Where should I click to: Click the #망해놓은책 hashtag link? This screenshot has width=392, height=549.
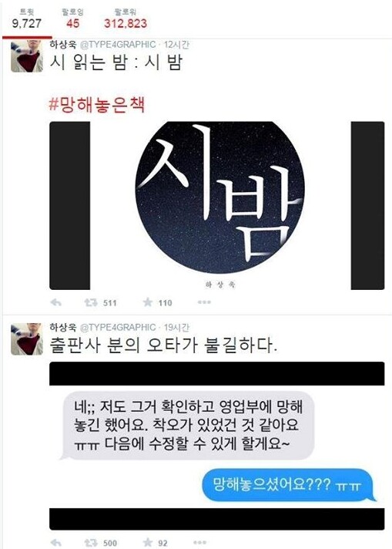(x=96, y=105)
